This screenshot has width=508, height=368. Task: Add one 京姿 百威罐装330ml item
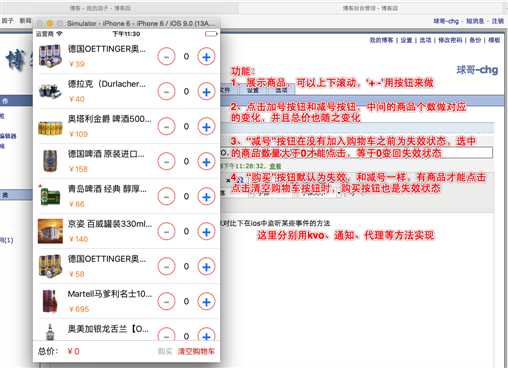(206, 232)
